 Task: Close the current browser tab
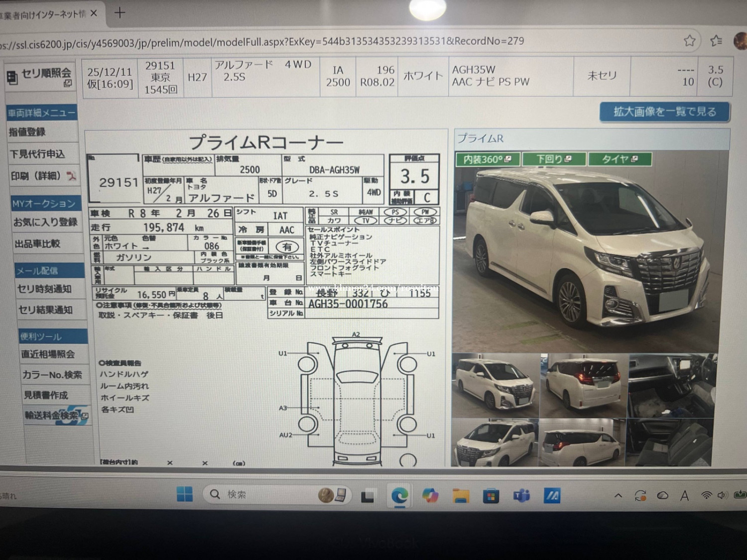pyautogui.click(x=94, y=13)
